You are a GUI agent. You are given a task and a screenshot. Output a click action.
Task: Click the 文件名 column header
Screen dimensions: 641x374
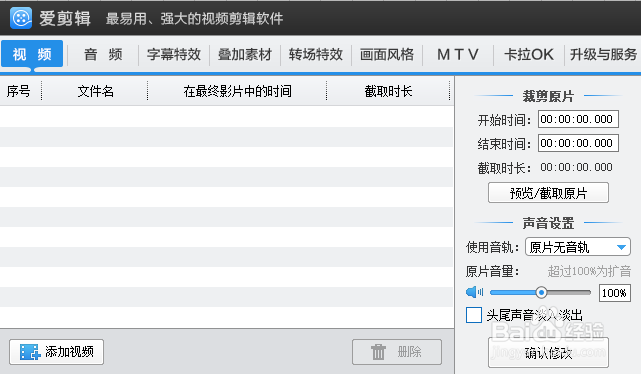click(x=95, y=91)
